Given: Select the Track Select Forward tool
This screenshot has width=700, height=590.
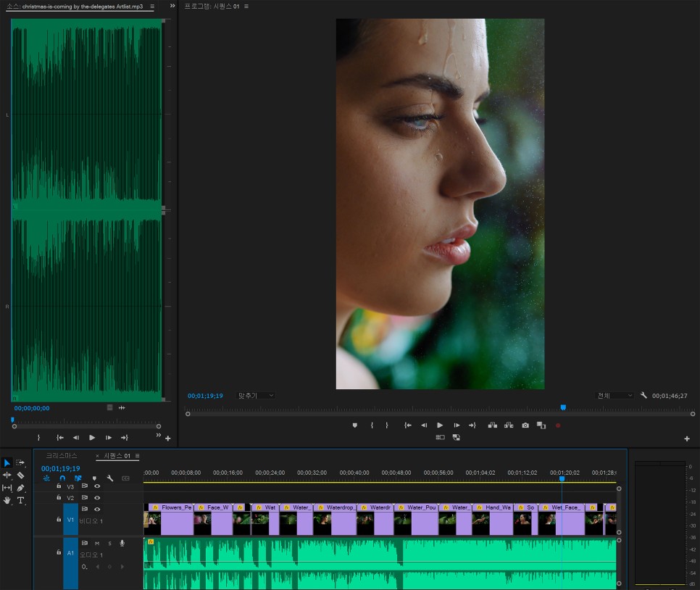Looking at the screenshot, I should [20, 462].
